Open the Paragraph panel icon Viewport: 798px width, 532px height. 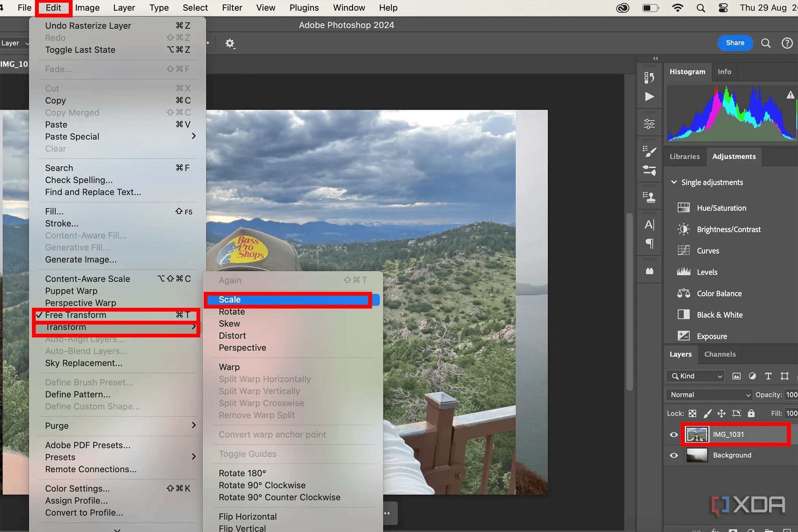(649, 243)
